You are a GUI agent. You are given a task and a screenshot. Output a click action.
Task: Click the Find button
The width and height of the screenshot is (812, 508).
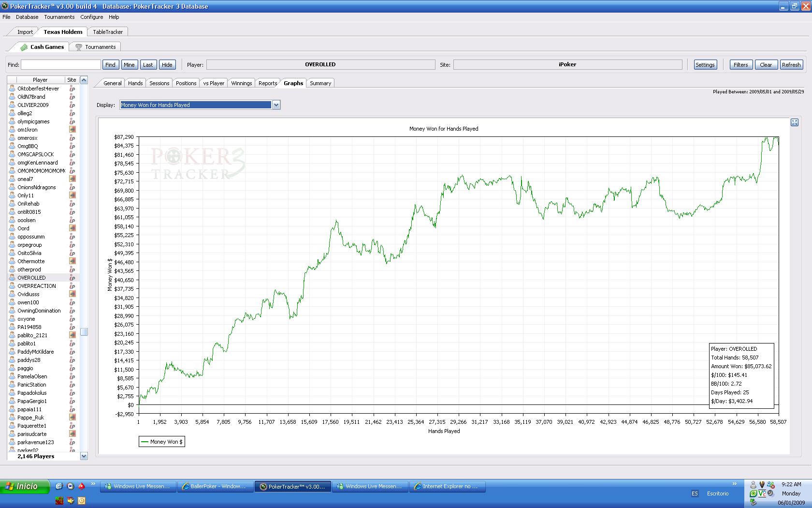click(x=111, y=65)
